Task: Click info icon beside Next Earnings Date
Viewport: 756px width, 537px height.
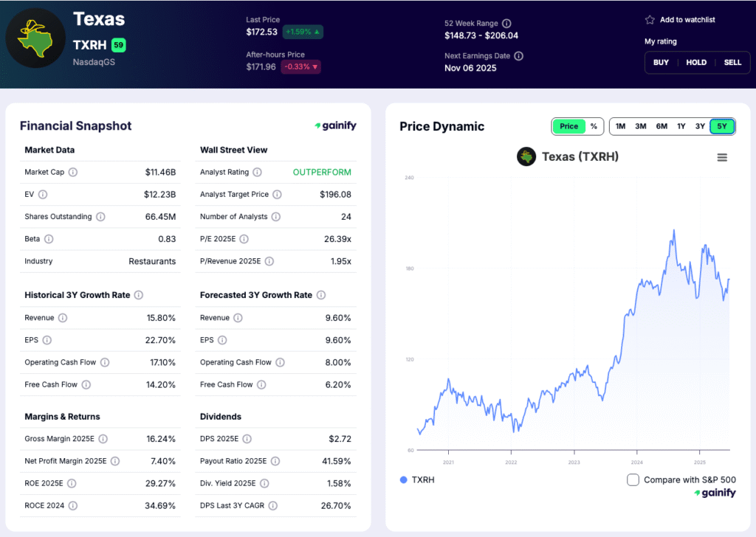Action: [519, 56]
